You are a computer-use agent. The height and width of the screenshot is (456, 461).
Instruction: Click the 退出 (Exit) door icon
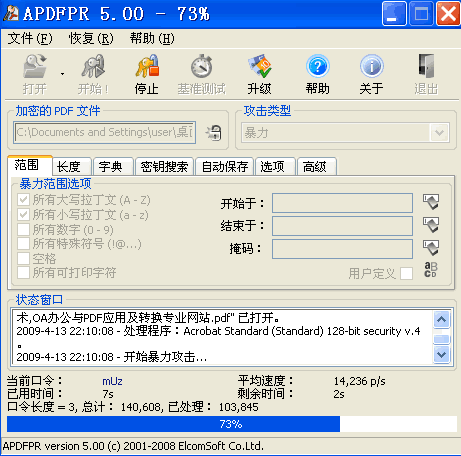[x=426, y=66]
